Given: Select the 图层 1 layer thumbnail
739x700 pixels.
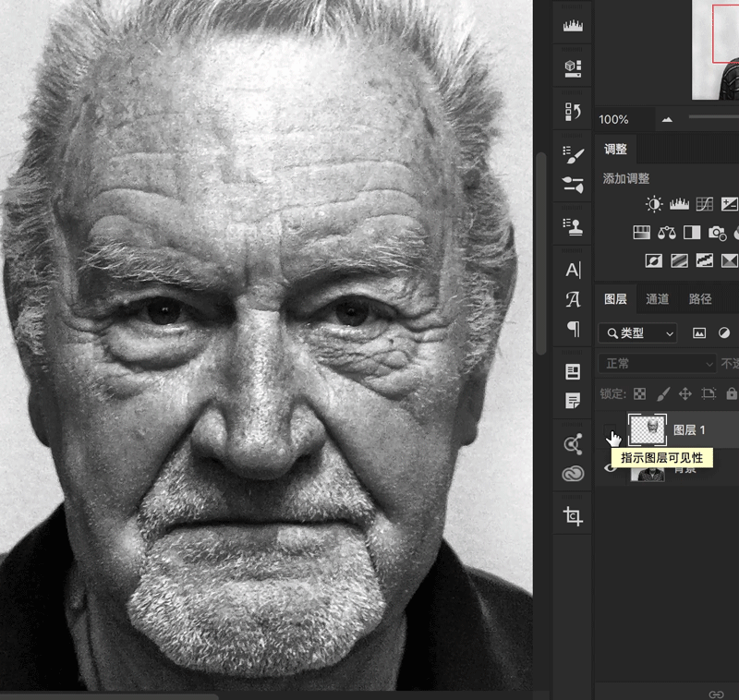Looking at the screenshot, I should coord(648,429).
